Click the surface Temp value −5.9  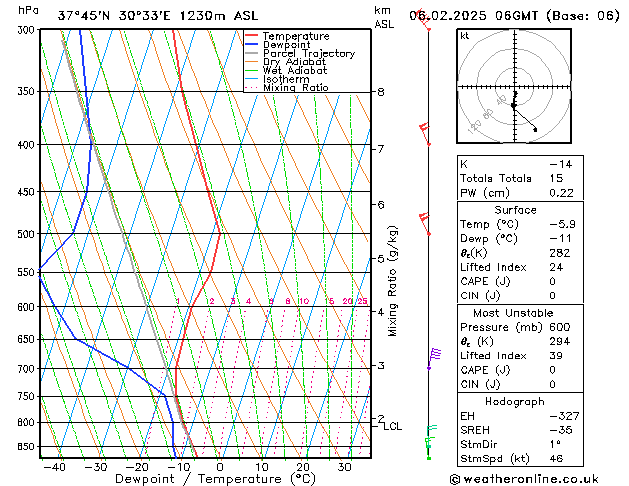pyautogui.click(x=562, y=224)
